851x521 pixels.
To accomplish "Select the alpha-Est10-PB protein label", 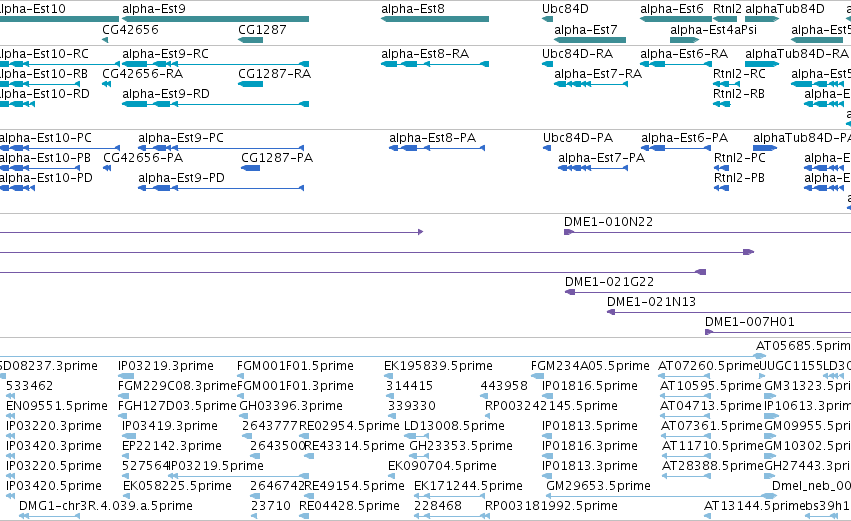I will click(45, 158).
